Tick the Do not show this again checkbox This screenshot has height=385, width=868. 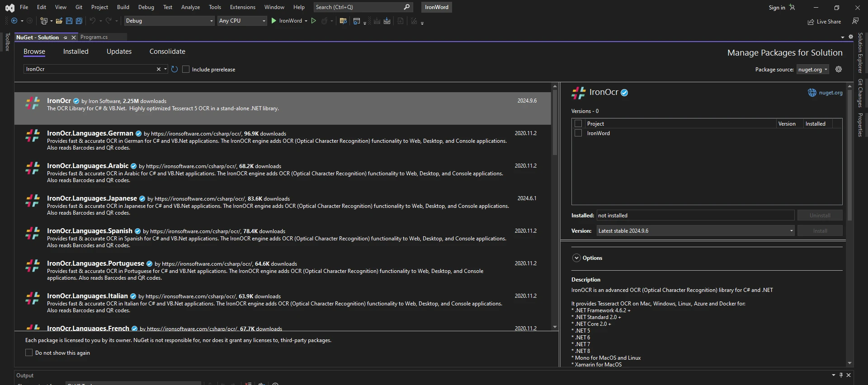click(29, 352)
